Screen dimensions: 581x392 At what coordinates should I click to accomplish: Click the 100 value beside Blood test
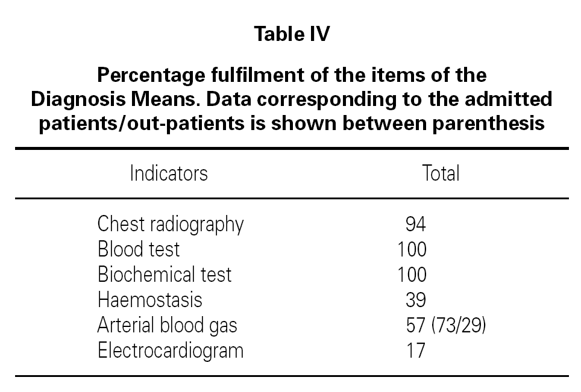tap(412, 249)
